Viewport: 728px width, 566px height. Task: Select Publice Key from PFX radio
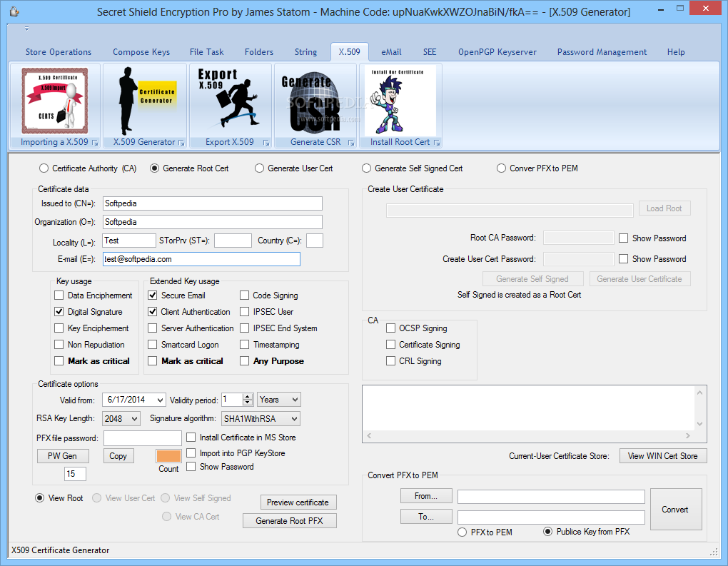(x=548, y=532)
